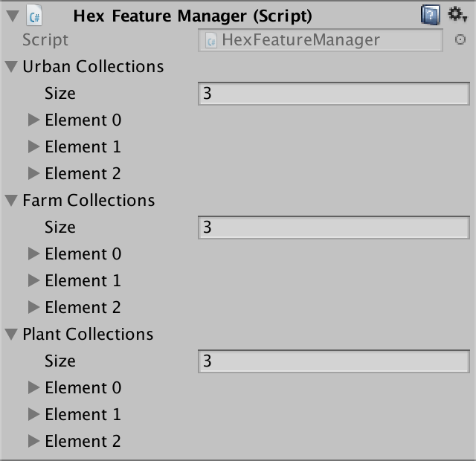476x461 pixels.
Task: Open the component settings gear menu
Action: (x=457, y=14)
